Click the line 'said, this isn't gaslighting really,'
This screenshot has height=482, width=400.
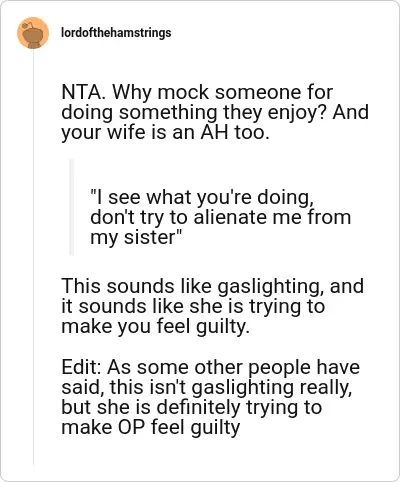click(207, 387)
